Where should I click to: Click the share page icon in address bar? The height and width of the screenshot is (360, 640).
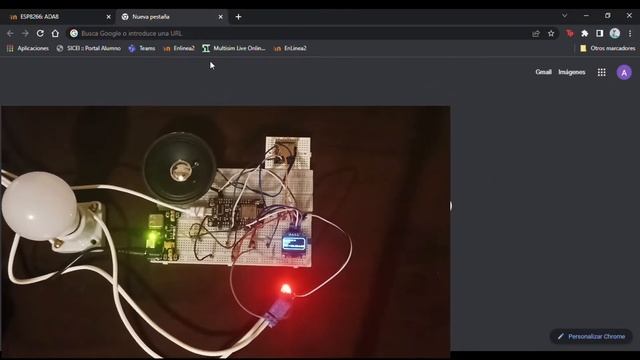pyautogui.click(x=536, y=33)
